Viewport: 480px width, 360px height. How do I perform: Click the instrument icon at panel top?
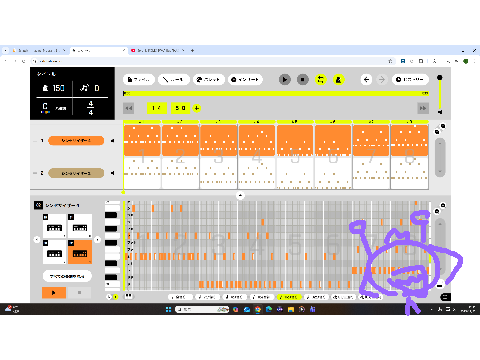[x=38, y=205]
